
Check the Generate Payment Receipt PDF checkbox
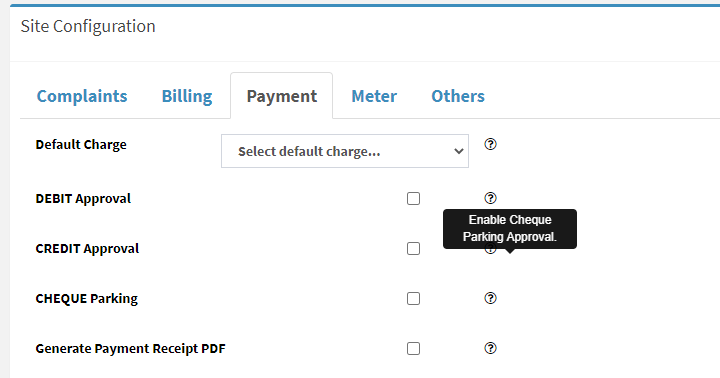413,349
